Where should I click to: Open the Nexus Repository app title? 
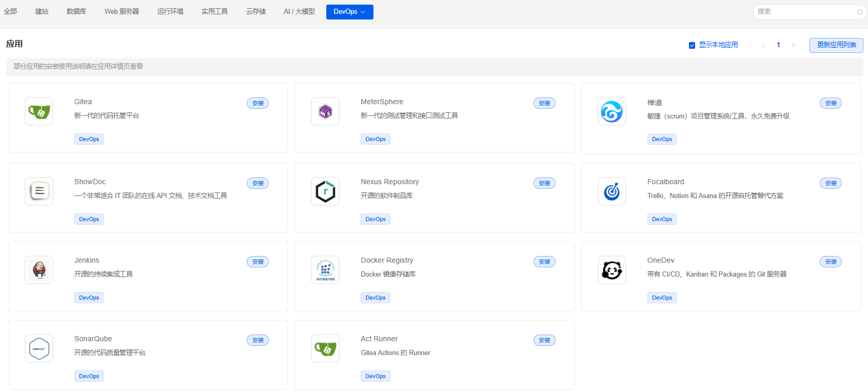[x=390, y=182]
